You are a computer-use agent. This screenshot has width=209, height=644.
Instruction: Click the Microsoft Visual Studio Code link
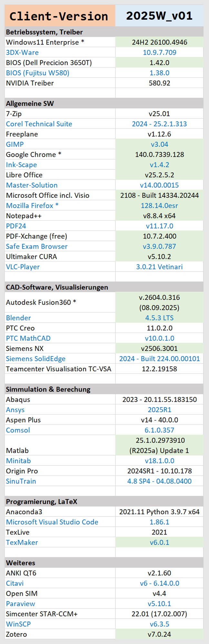pyautogui.click(x=52, y=522)
